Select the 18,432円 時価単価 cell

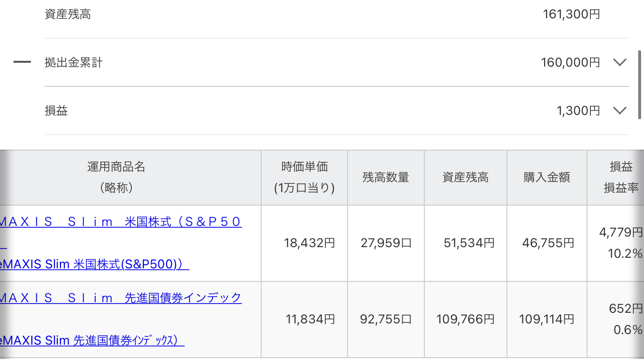pos(309,243)
